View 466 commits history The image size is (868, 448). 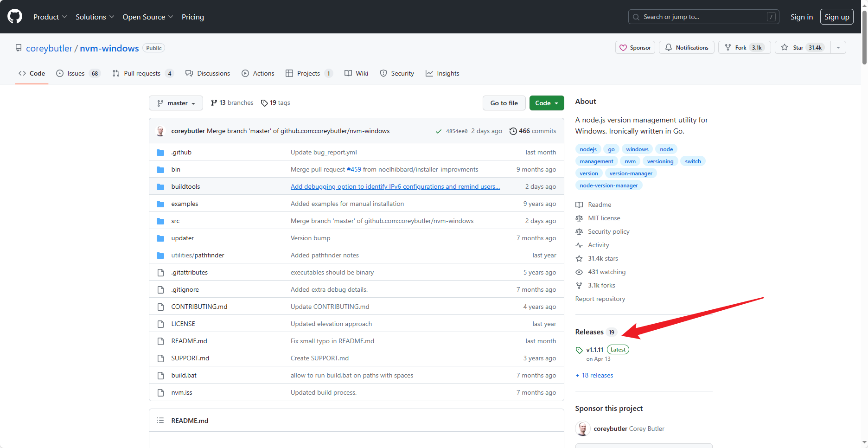coord(532,131)
